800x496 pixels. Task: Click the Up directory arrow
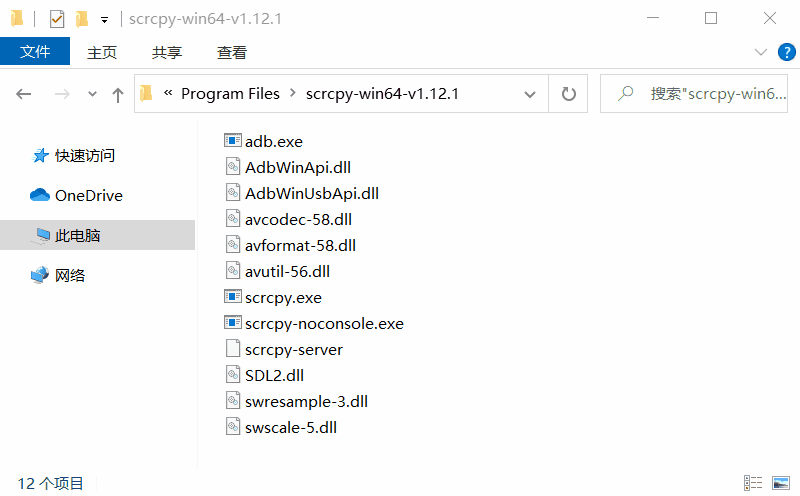[x=118, y=94]
